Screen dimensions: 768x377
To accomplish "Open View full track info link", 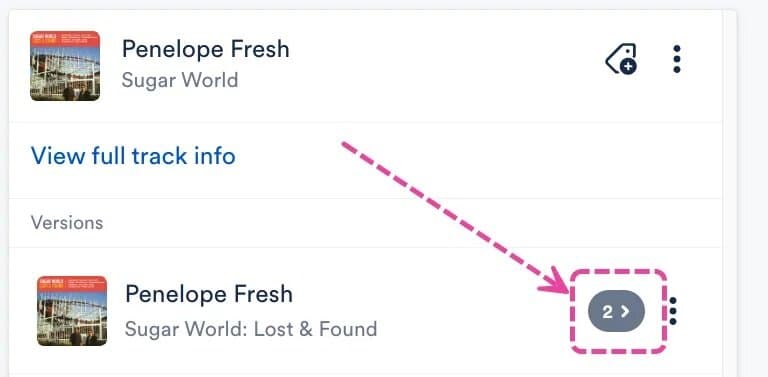I will pyautogui.click(x=133, y=156).
